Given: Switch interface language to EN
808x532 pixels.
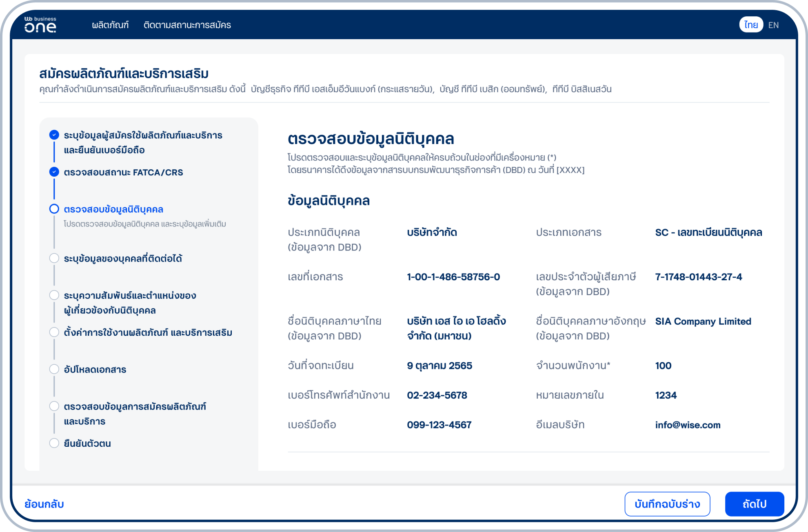Looking at the screenshot, I should pyautogui.click(x=774, y=25).
